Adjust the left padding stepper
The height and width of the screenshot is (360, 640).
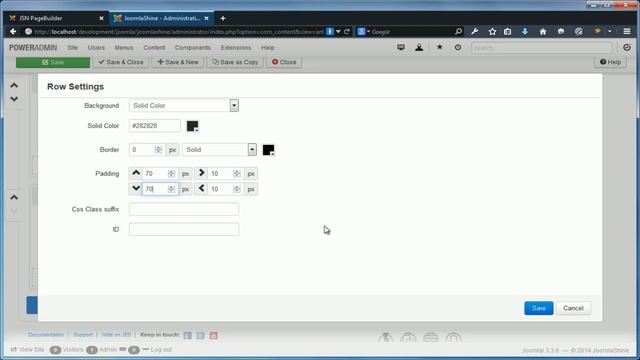pyautogui.click(x=237, y=189)
